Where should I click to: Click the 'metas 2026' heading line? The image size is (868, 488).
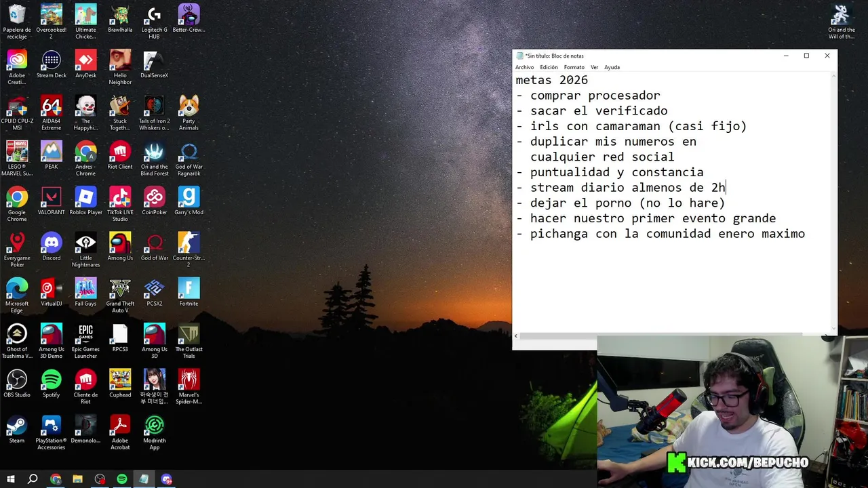pyautogui.click(x=551, y=80)
